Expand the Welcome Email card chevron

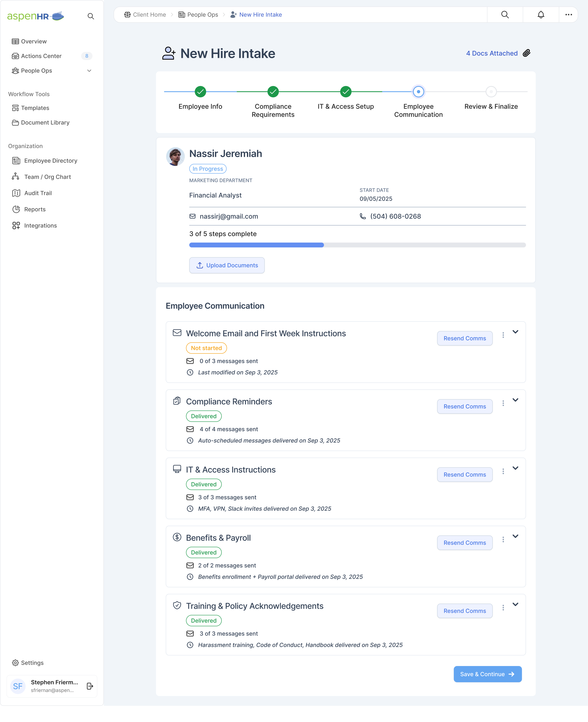tap(515, 332)
